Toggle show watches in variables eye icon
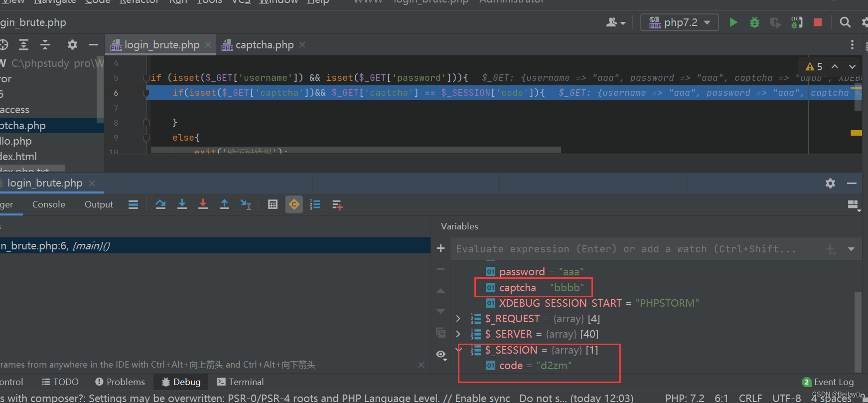 [440, 354]
